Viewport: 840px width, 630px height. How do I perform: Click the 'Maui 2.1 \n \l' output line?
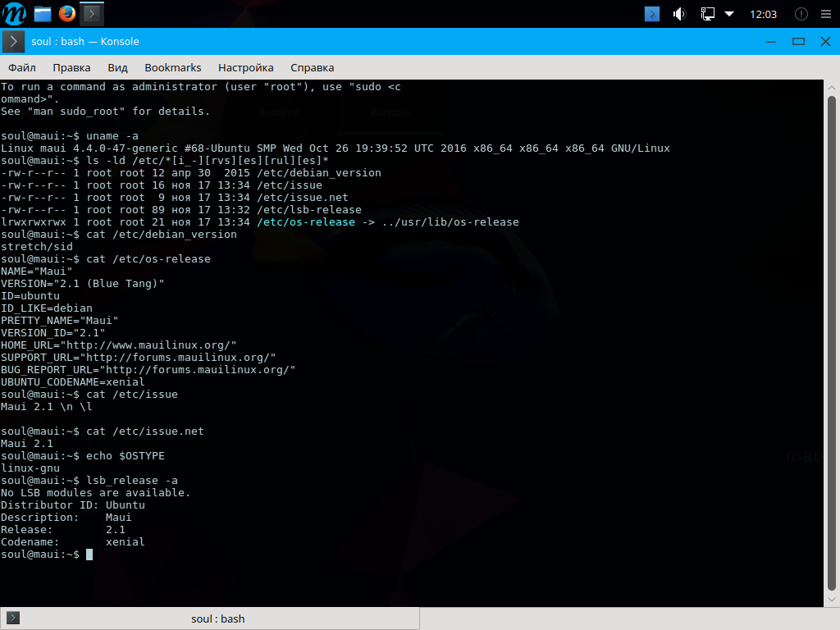[x=47, y=407]
